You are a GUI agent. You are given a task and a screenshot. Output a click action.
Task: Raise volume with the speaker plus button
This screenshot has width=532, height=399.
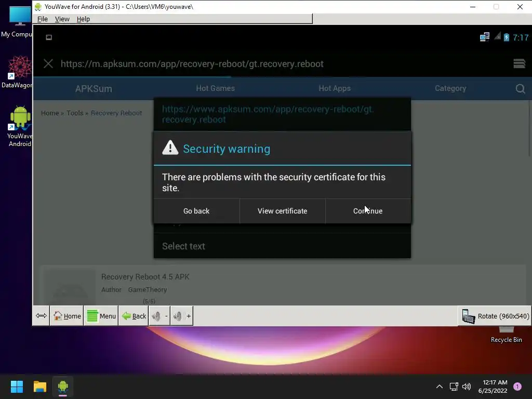[x=181, y=316]
